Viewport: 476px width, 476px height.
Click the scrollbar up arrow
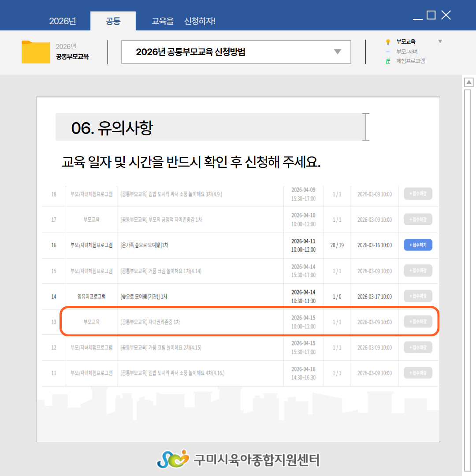469,82
